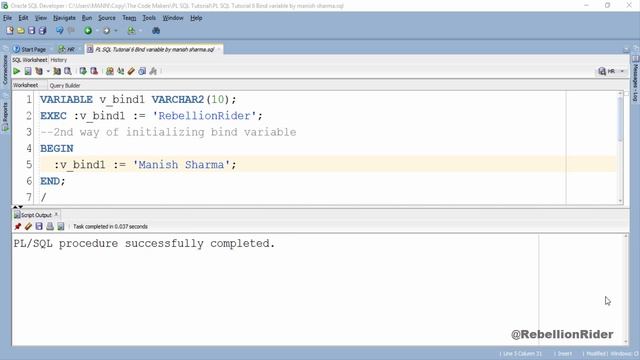The image size is (640, 360).
Task: Click the BEGIN keyword on line 4
Action: [57, 149]
